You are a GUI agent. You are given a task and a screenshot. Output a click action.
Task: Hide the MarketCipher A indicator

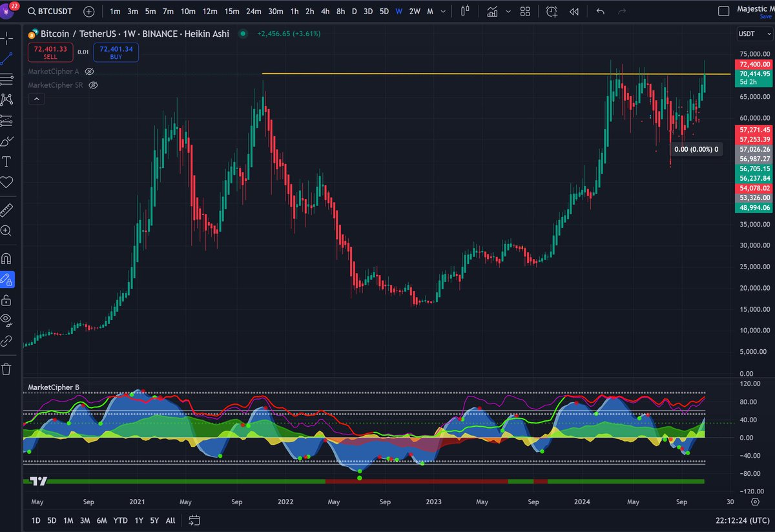pyautogui.click(x=89, y=72)
